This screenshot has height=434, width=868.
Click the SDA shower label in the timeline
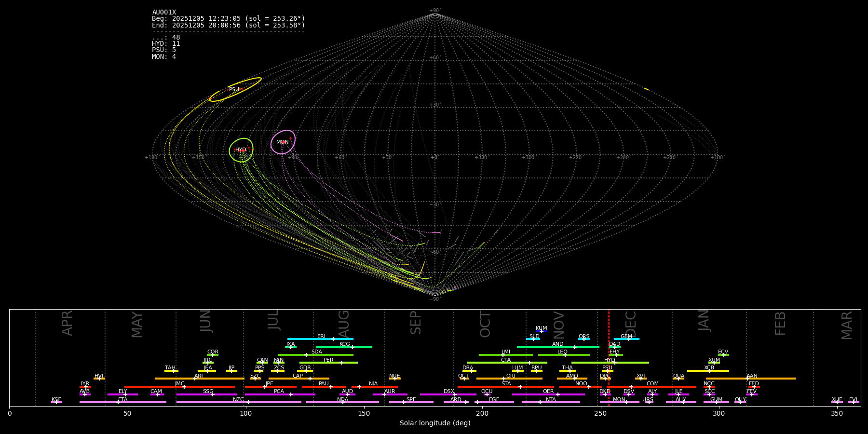pyautogui.click(x=317, y=352)
